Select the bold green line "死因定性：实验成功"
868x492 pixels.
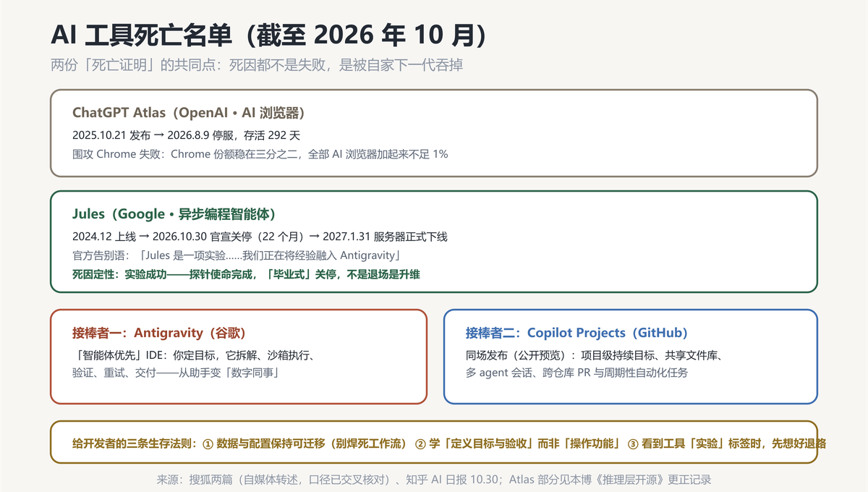pos(246,274)
